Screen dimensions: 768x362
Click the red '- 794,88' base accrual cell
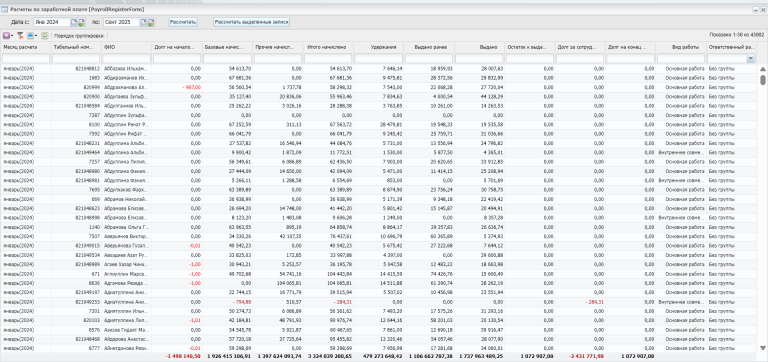(227, 301)
